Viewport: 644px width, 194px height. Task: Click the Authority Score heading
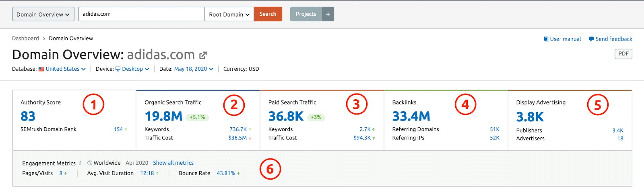click(x=41, y=102)
